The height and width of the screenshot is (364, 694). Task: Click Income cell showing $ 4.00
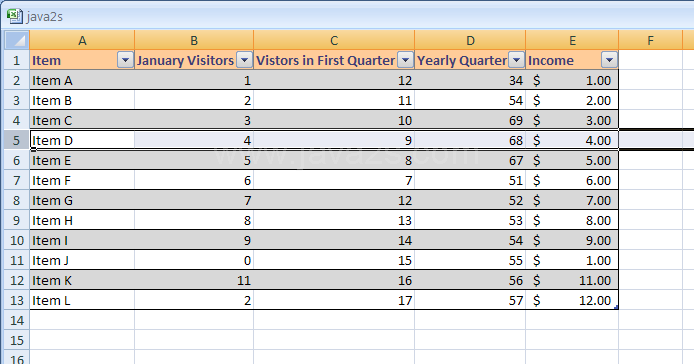[x=572, y=140]
